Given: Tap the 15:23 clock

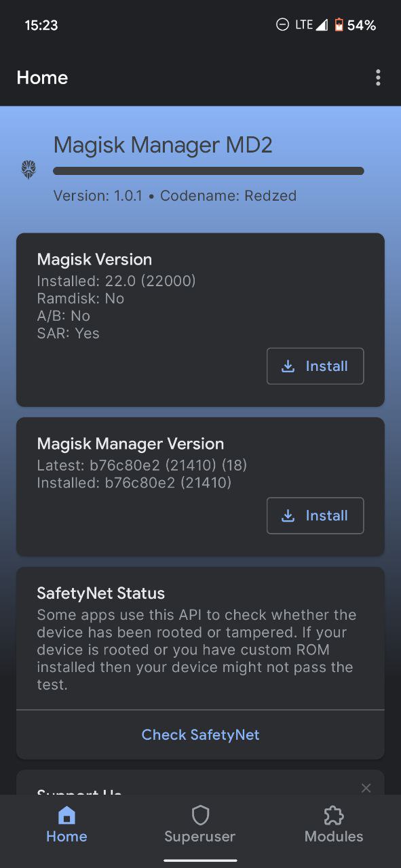Looking at the screenshot, I should pos(41,25).
